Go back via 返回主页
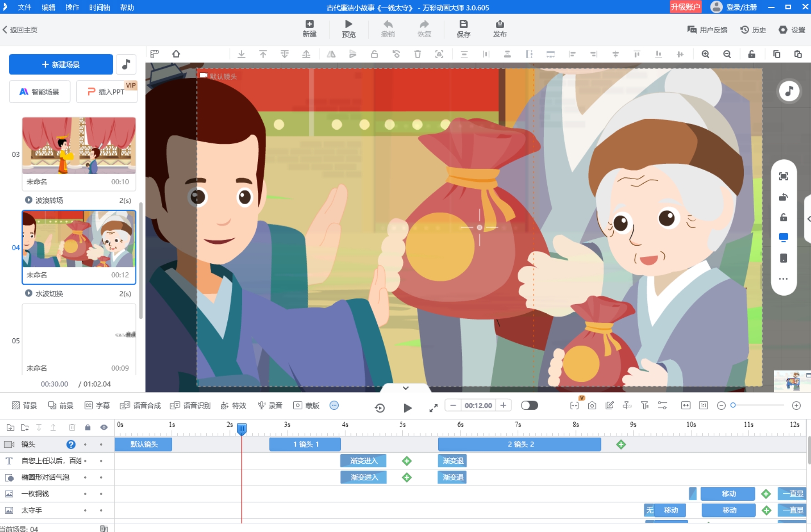The height and width of the screenshot is (532, 811). (20, 30)
